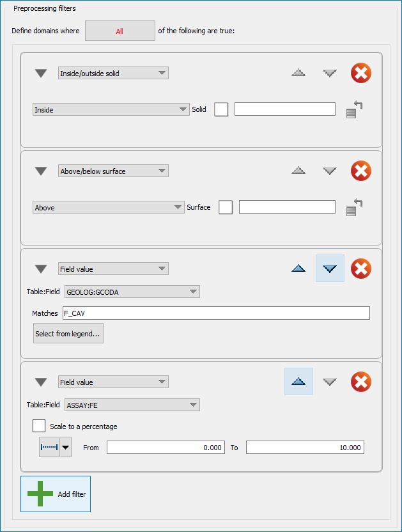Open the Above surface position dropdown
402x532 pixels.
109,207
